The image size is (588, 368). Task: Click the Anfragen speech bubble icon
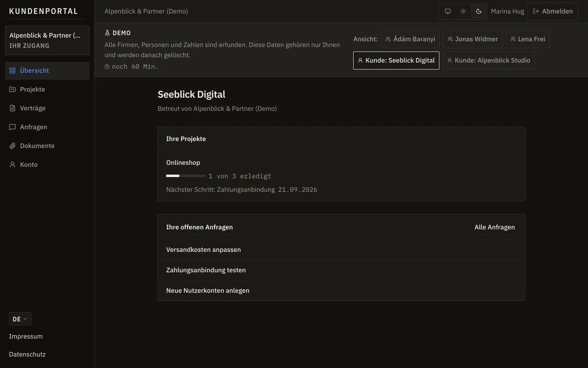[13, 127]
